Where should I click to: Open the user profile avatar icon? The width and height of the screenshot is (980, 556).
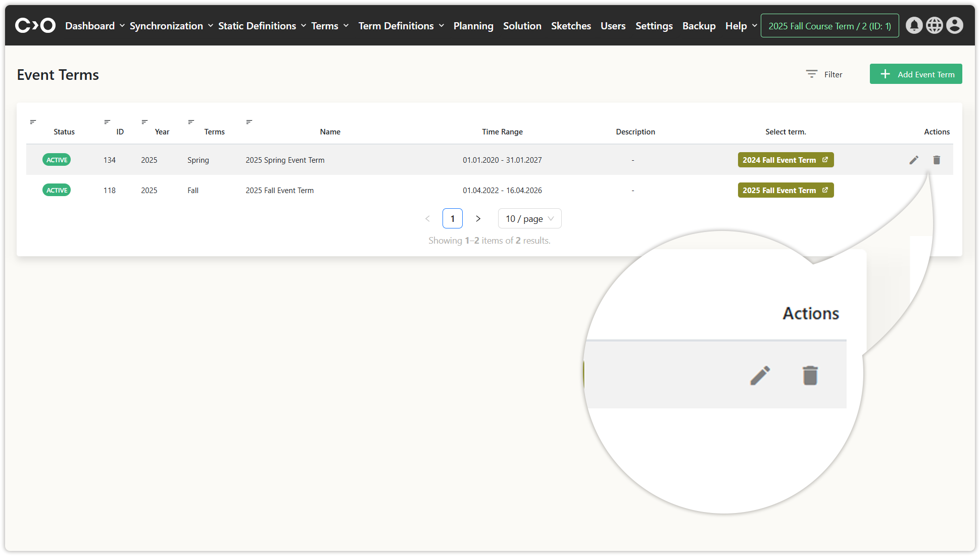[954, 25]
